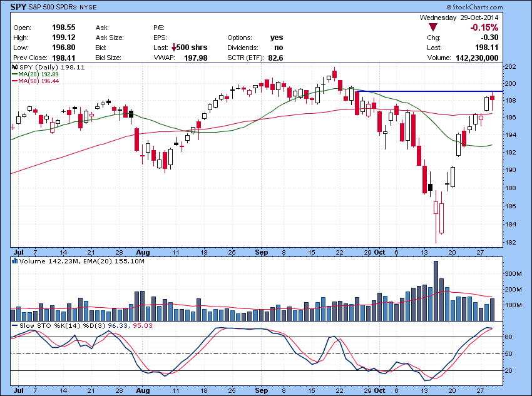Click the 500 shrs last trade size
This screenshot has height=396, width=532.
tap(192, 48)
